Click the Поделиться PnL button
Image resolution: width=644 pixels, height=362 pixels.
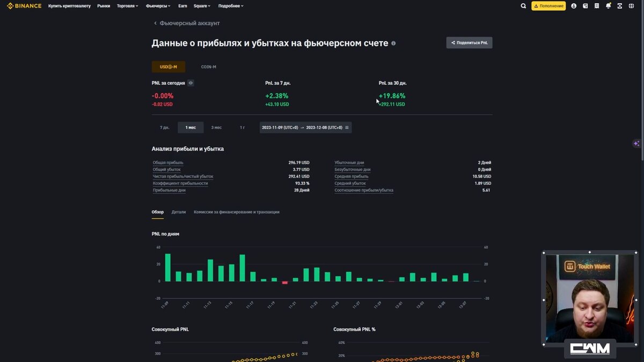click(469, 42)
